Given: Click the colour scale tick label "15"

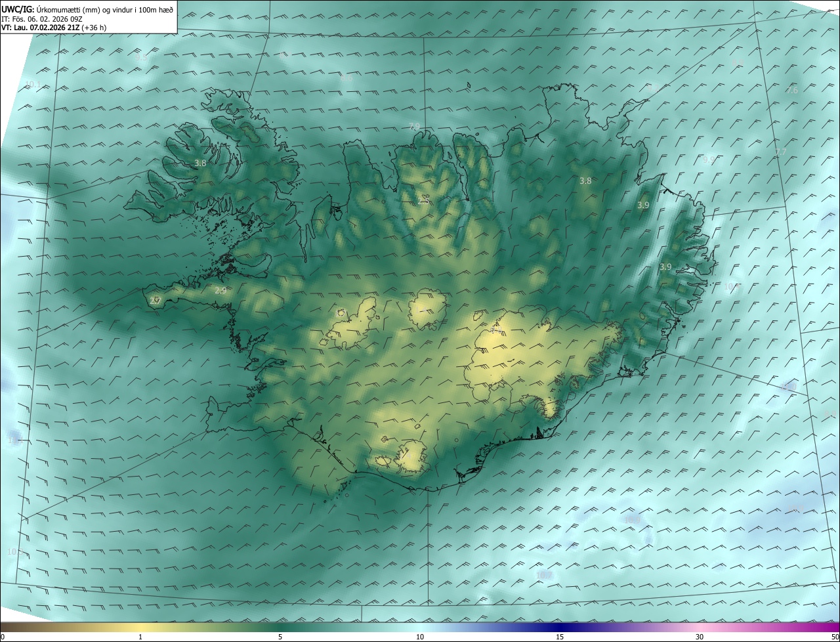Looking at the screenshot, I should tap(560, 637).
